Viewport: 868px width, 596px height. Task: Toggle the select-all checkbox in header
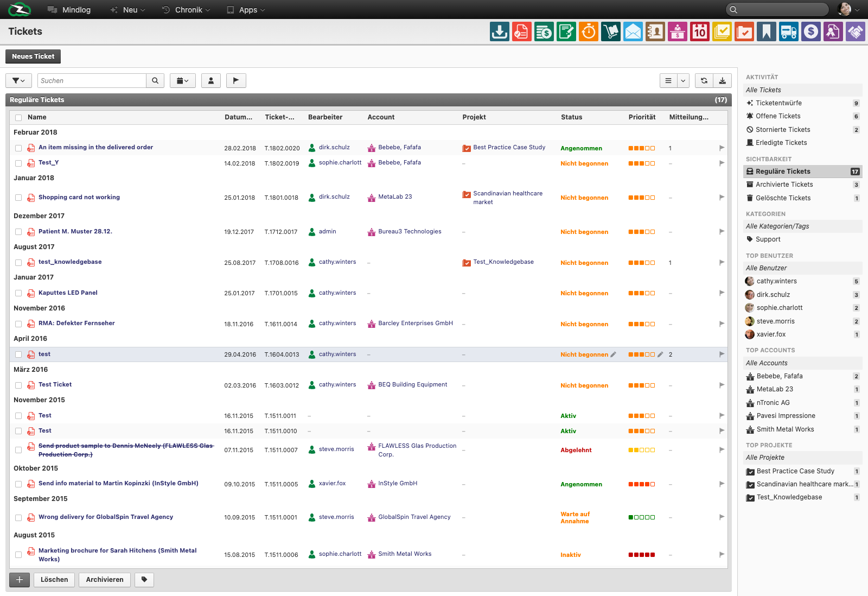(x=18, y=118)
